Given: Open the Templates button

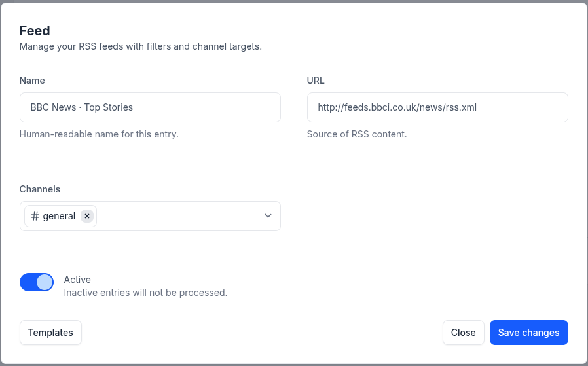Looking at the screenshot, I should pos(50,333).
